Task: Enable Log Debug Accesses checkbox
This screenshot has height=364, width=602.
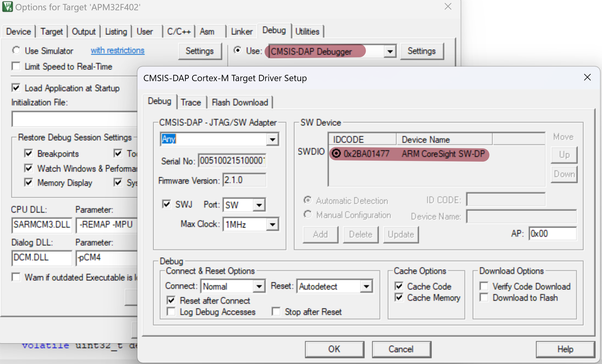Action: [171, 312]
